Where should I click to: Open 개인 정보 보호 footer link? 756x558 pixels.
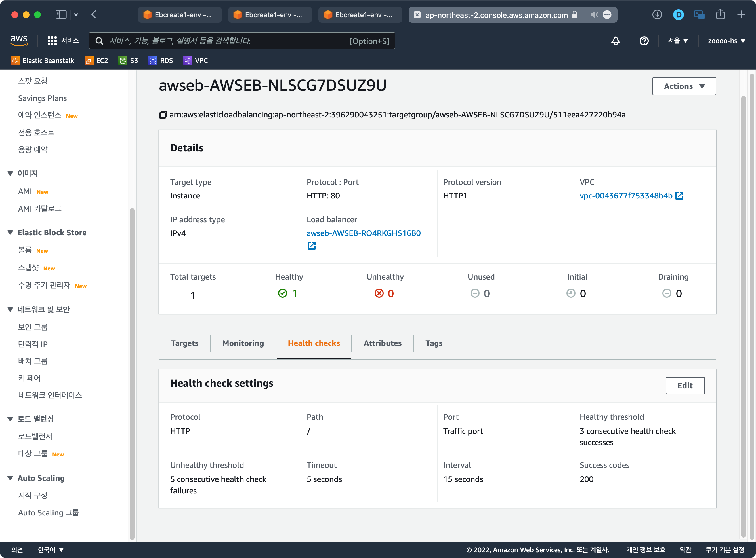click(x=645, y=549)
